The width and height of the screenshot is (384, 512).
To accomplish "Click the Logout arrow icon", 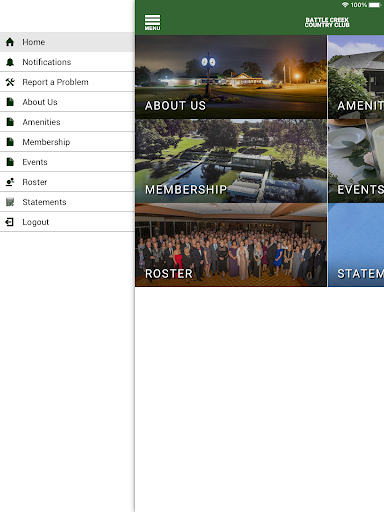I will click(x=10, y=222).
